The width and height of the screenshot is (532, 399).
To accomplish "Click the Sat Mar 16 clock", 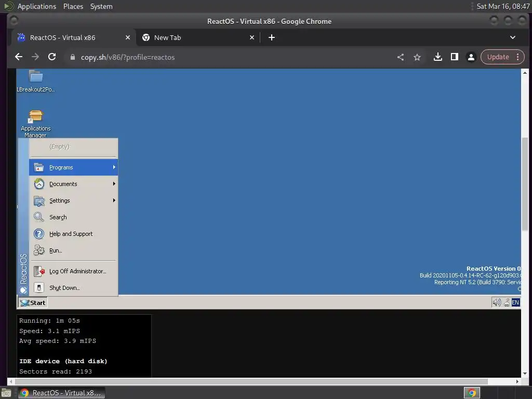I will pyautogui.click(x=503, y=6).
